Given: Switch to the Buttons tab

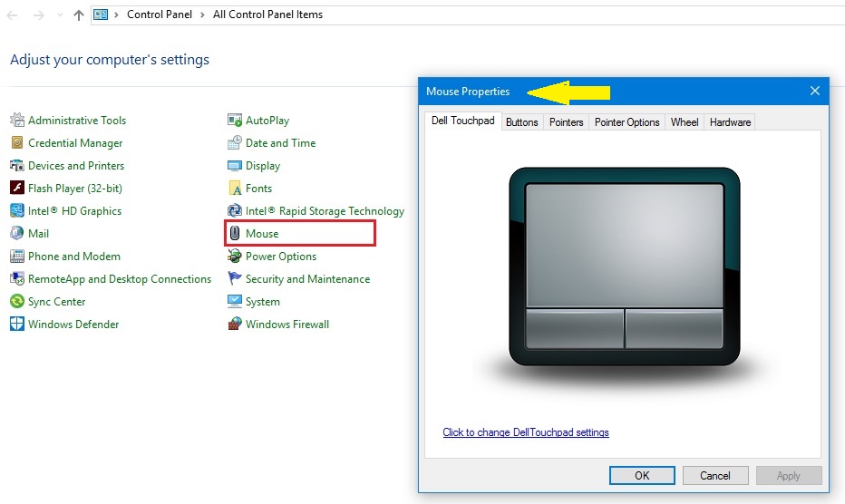Looking at the screenshot, I should [x=521, y=122].
